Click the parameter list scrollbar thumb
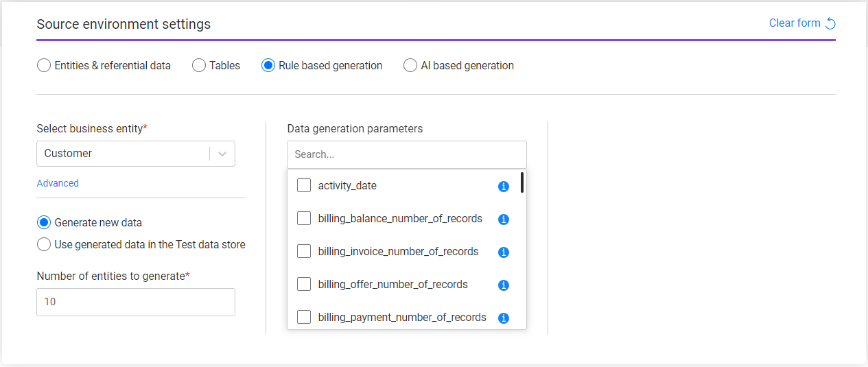Image resolution: width=868 pixels, height=367 pixels. pyautogui.click(x=522, y=182)
